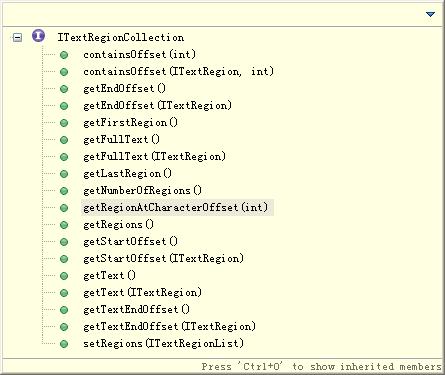Select getFullText() method entry
The width and height of the screenshot is (445, 375).
122,139
